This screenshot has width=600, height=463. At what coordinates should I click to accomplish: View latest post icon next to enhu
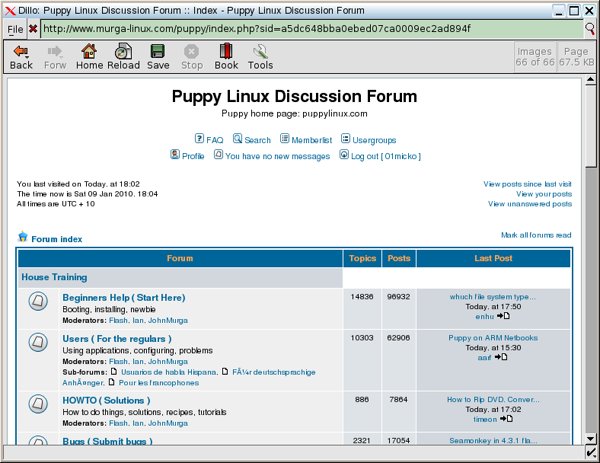tap(503, 316)
